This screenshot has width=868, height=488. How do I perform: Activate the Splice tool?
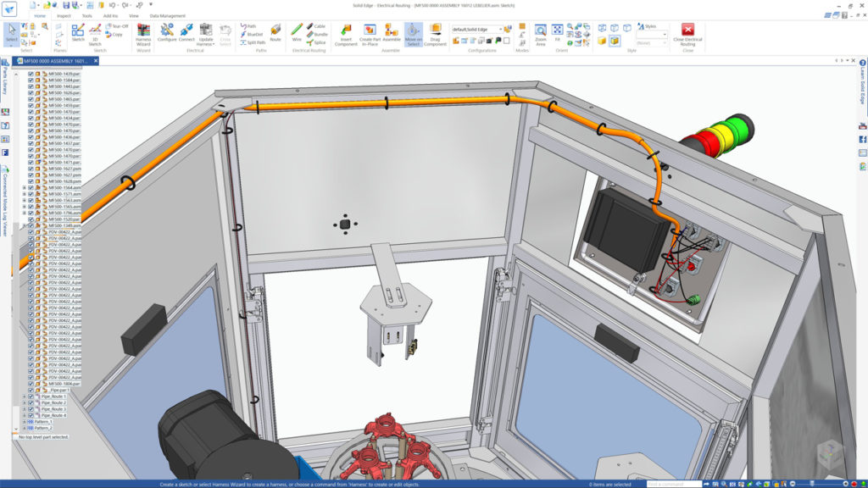pyautogui.click(x=315, y=44)
